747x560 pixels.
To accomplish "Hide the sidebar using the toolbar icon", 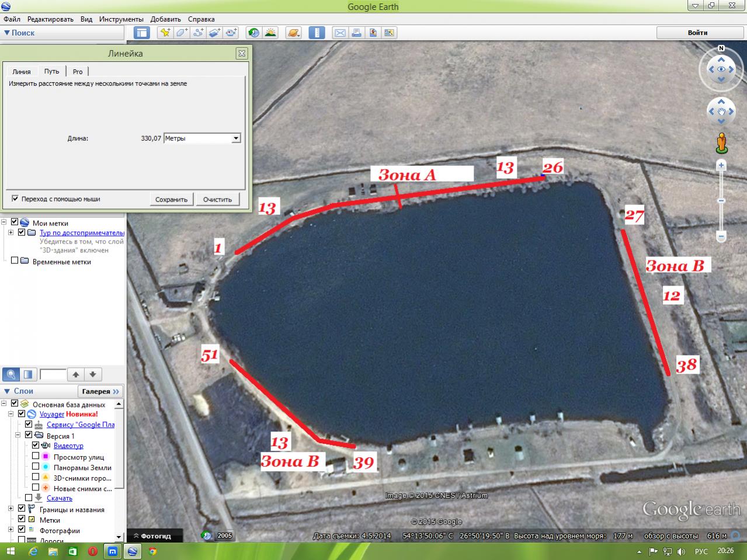I will [x=142, y=33].
